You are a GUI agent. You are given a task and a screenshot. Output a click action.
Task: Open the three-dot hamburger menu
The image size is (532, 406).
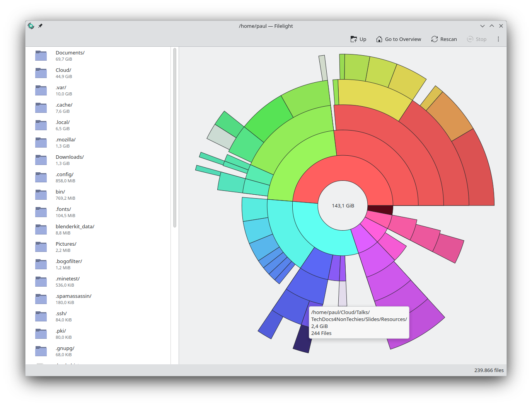pyautogui.click(x=498, y=39)
